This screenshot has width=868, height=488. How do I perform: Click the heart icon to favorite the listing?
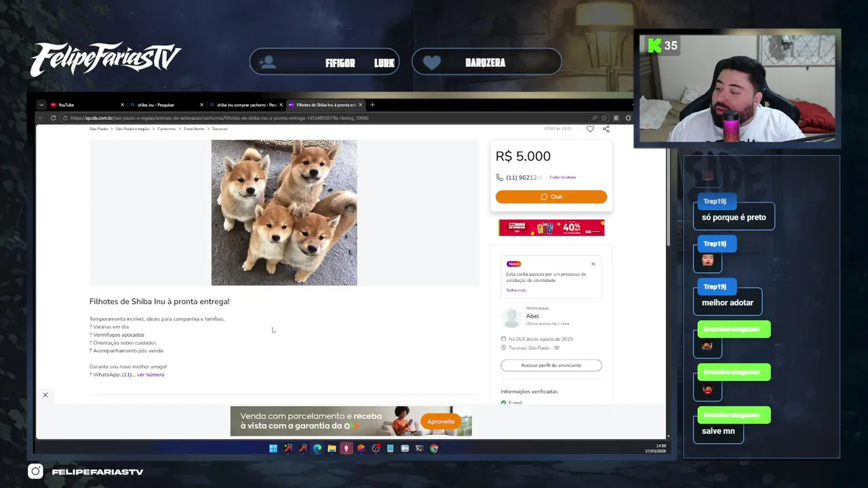coord(590,129)
